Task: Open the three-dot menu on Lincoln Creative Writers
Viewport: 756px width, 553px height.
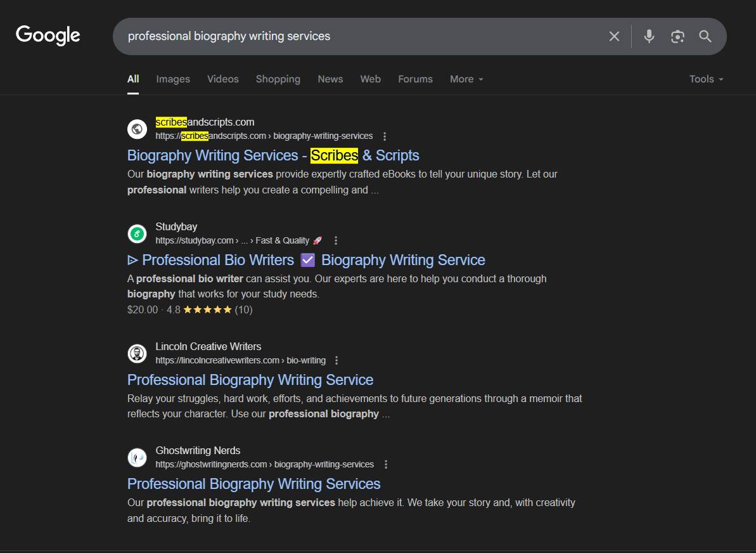Action: 336,360
